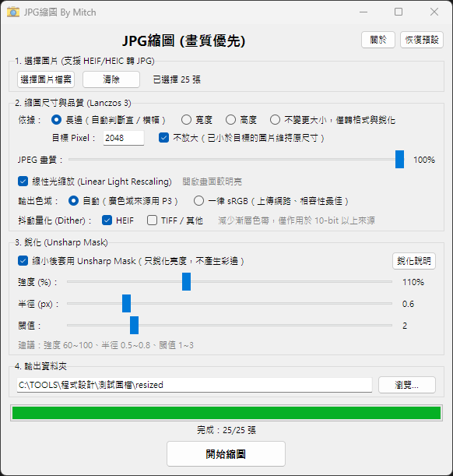Open 銳化說明 sharpening help
Viewport: 453px width, 476px height.
pyautogui.click(x=414, y=261)
